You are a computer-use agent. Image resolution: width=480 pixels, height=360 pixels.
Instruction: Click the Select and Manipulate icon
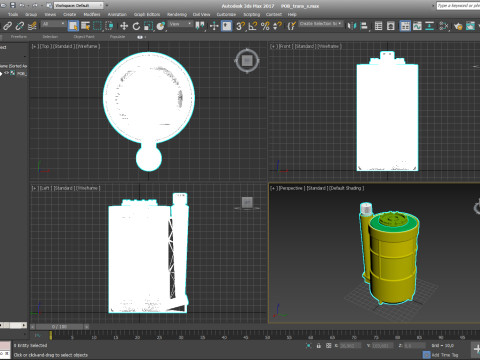tap(214, 26)
